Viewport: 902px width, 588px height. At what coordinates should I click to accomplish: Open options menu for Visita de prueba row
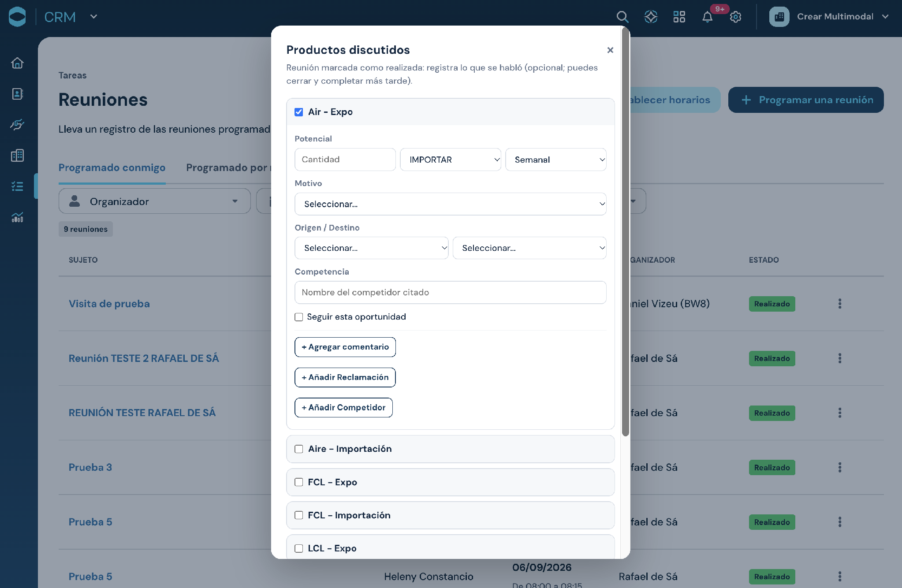(x=839, y=304)
